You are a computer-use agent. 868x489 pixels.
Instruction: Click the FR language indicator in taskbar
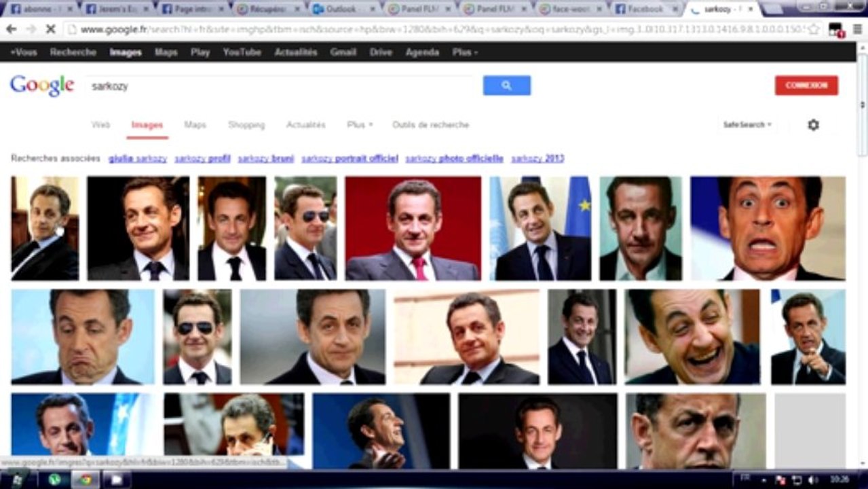coord(745,479)
